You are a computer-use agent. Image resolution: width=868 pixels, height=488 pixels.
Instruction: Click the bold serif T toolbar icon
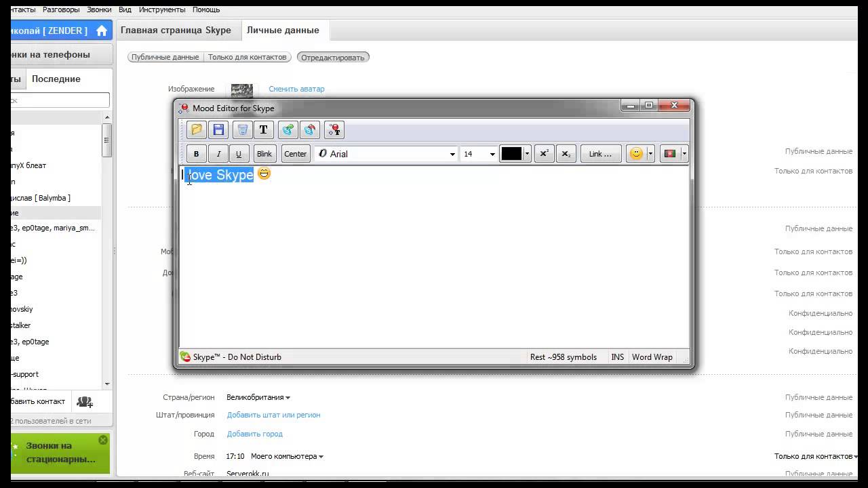264,129
